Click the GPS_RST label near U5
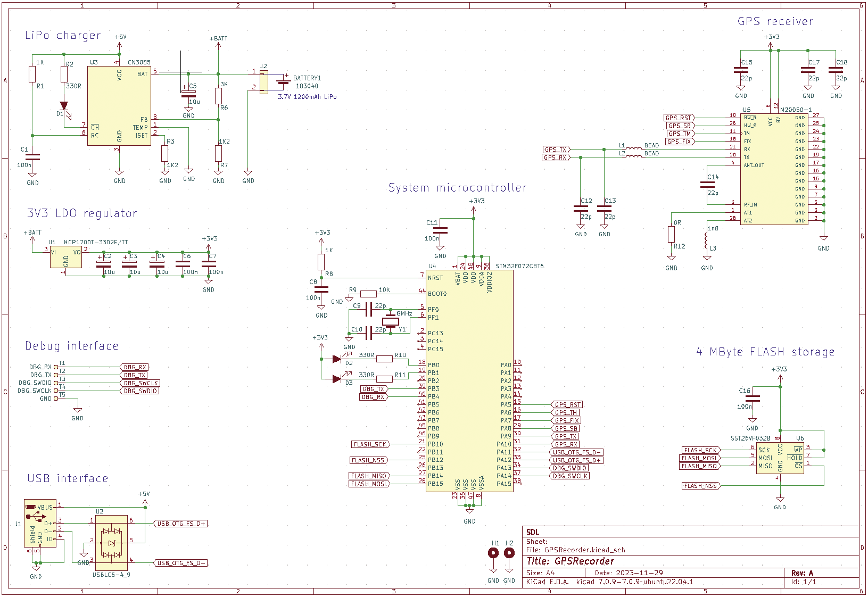Image resolution: width=868 pixels, height=597 pixels. click(679, 118)
